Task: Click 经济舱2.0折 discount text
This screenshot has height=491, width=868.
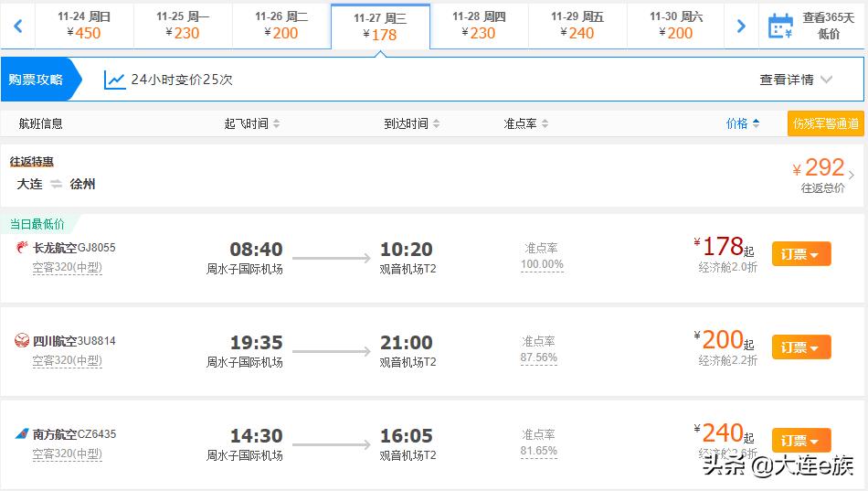Action: point(728,267)
